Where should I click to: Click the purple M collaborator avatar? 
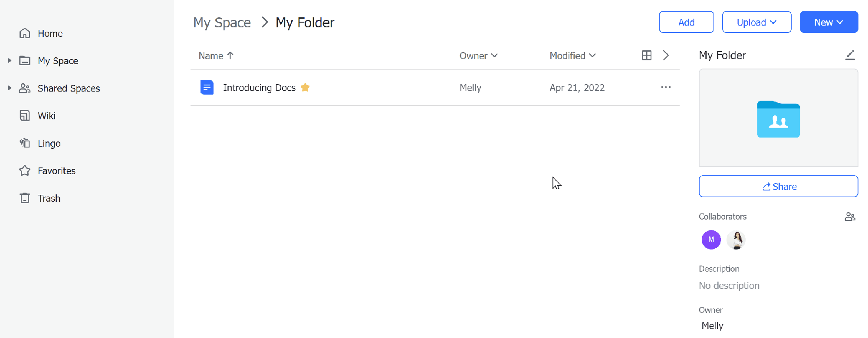tap(711, 240)
